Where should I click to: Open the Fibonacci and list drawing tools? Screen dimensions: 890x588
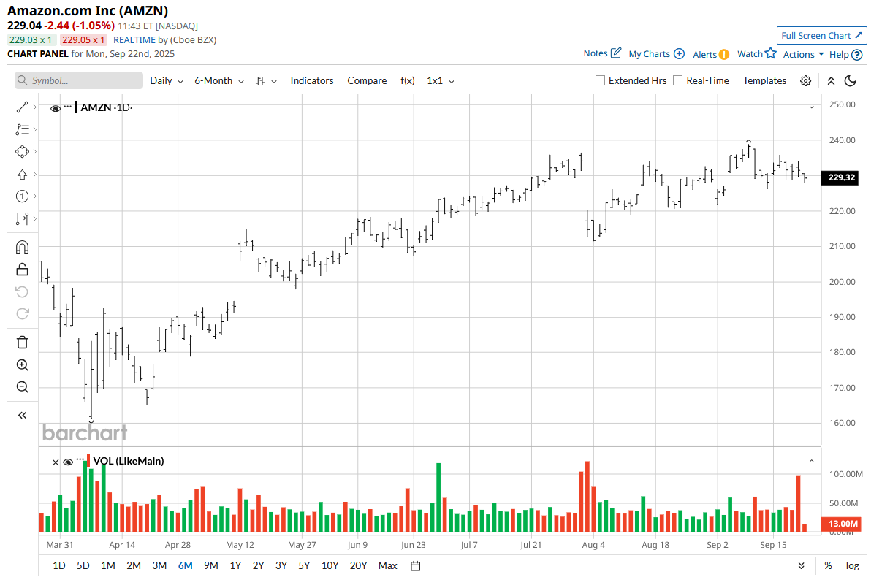[x=22, y=130]
